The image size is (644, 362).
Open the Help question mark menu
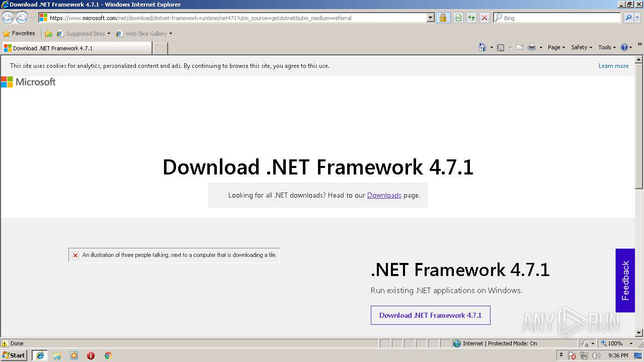[626, 47]
